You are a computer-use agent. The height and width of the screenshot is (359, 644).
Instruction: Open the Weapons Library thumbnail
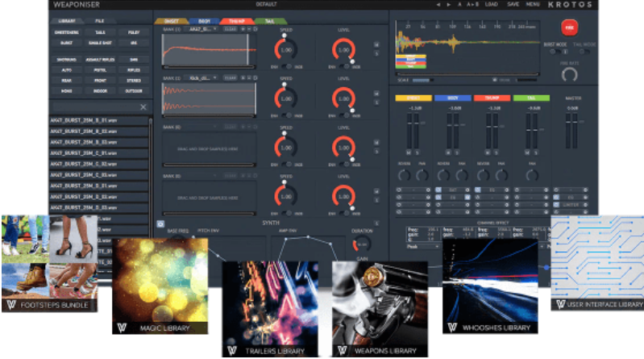[x=374, y=309]
